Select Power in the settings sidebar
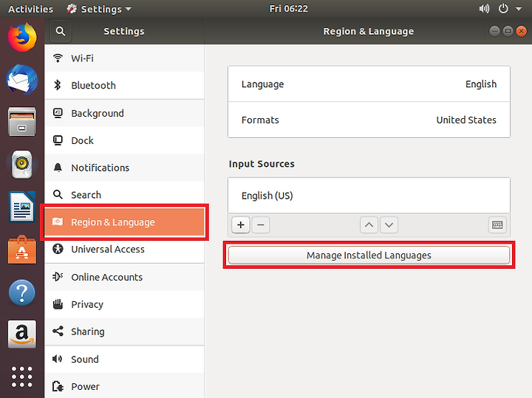 pyautogui.click(x=125, y=386)
